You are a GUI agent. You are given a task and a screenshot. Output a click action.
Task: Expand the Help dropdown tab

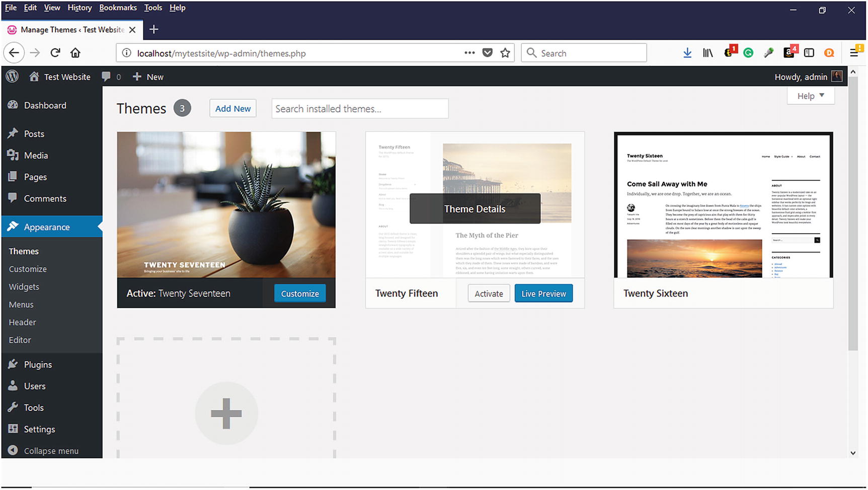click(x=811, y=96)
